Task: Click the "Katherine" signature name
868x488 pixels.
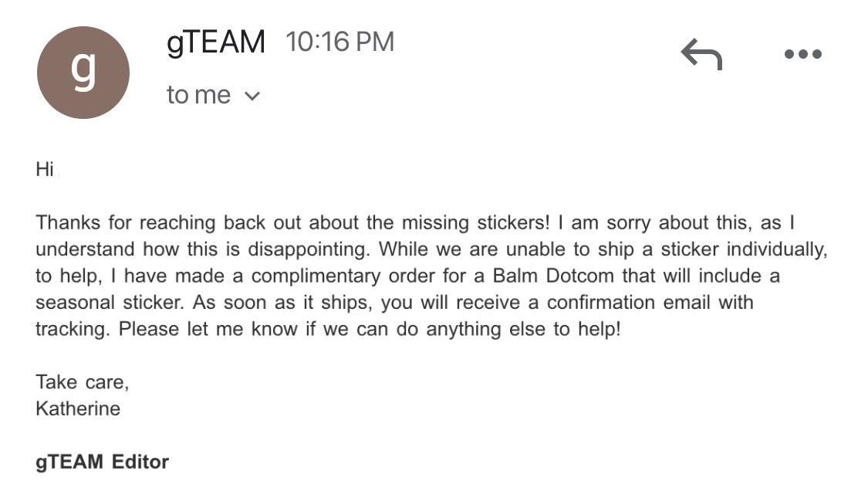Action: [x=78, y=408]
